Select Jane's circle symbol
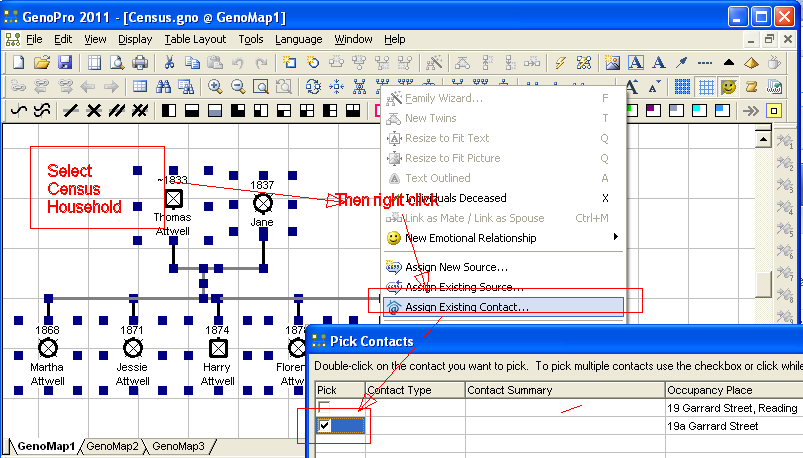 pyautogui.click(x=263, y=203)
